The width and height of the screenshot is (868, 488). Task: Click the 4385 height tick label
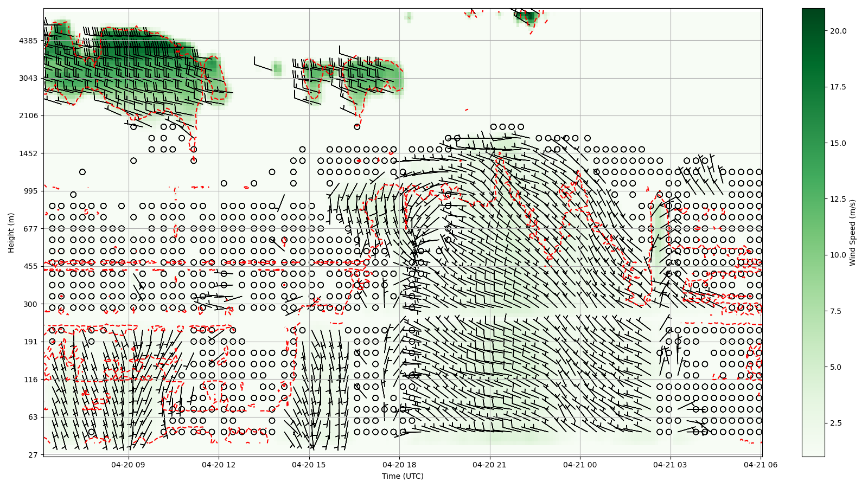click(x=28, y=41)
